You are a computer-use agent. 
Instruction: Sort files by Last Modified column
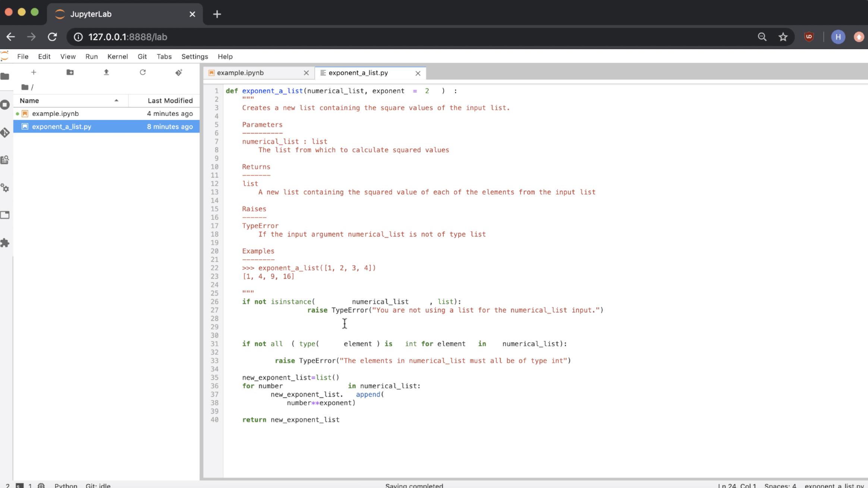[170, 101]
